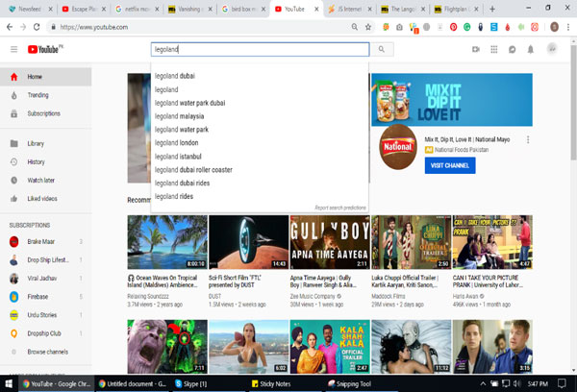Click the taskbar volume speaker icon
This screenshot has height=392, width=577.
pyautogui.click(x=517, y=384)
